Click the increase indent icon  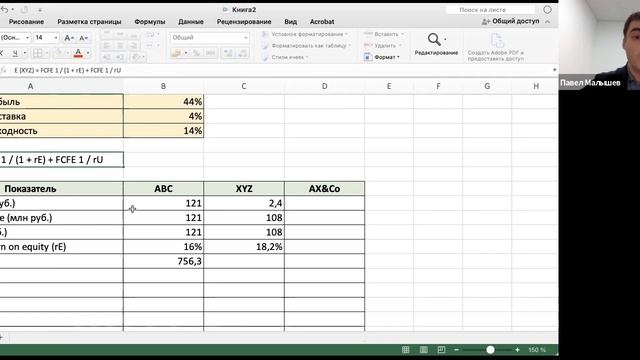point(120,57)
